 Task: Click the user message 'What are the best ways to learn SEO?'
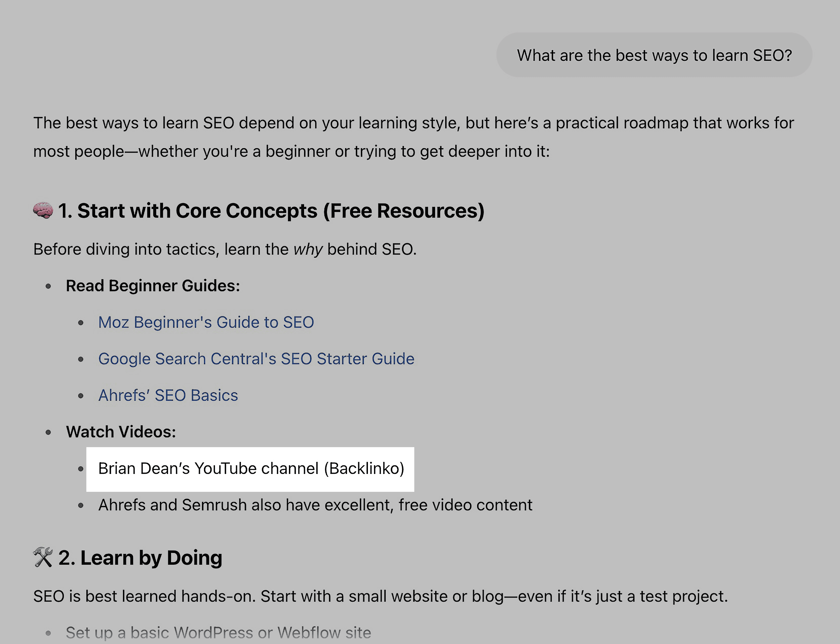pos(654,55)
